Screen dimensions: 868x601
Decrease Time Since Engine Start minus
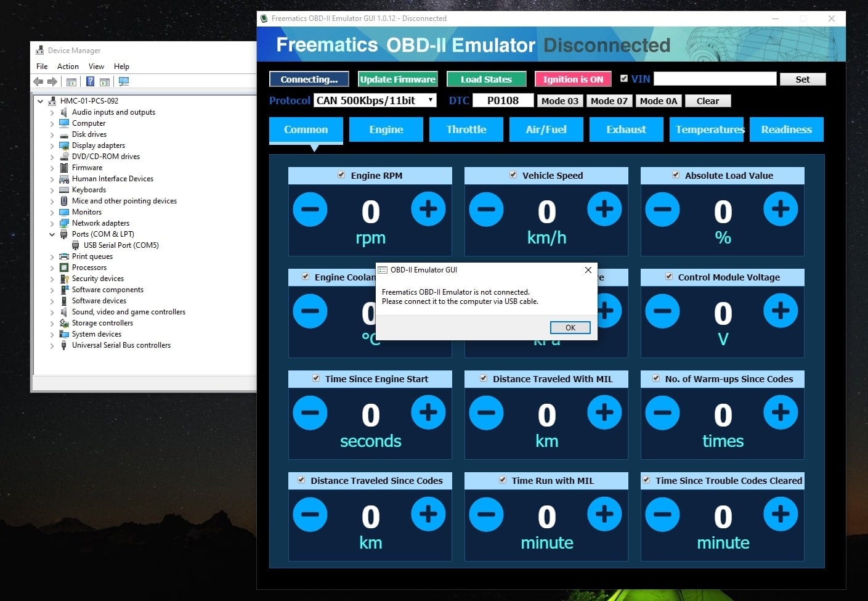tap(310, 412)
